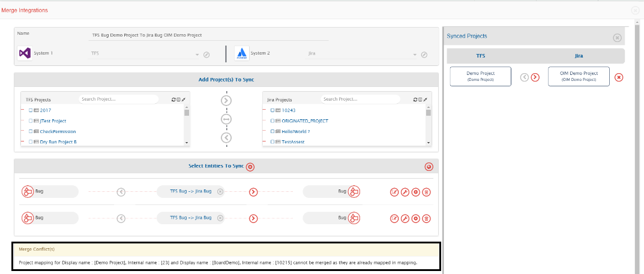
Task: Click the add entity icon beside Select Entities To Sync
Action: [x=251, y=167]
